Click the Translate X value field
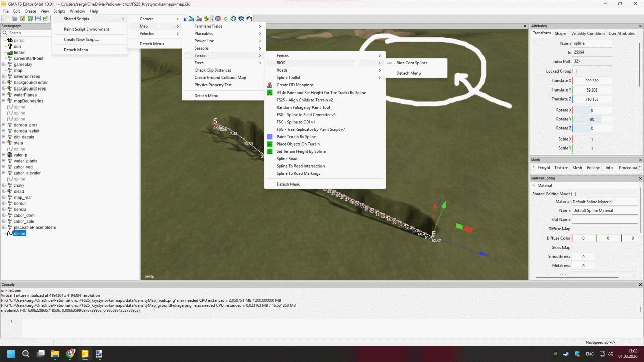 click(x=592, y=80)
